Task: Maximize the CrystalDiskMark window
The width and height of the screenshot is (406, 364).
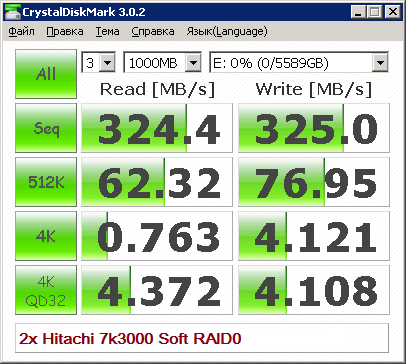Action: click(x=375, y=12)
